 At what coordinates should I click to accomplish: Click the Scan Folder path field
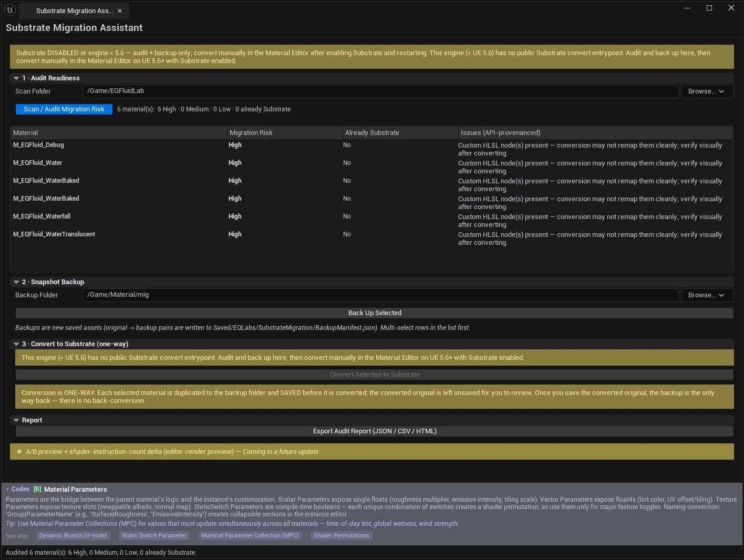(x=380, y=91)
